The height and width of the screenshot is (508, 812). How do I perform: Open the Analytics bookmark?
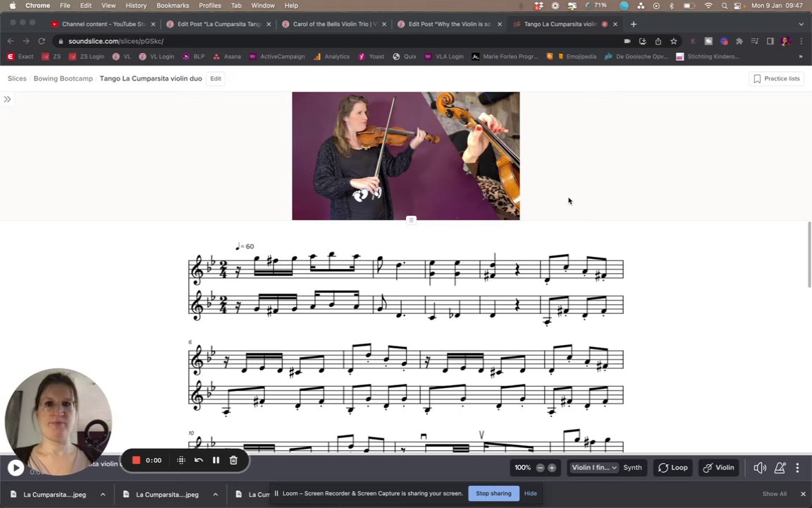331,56
